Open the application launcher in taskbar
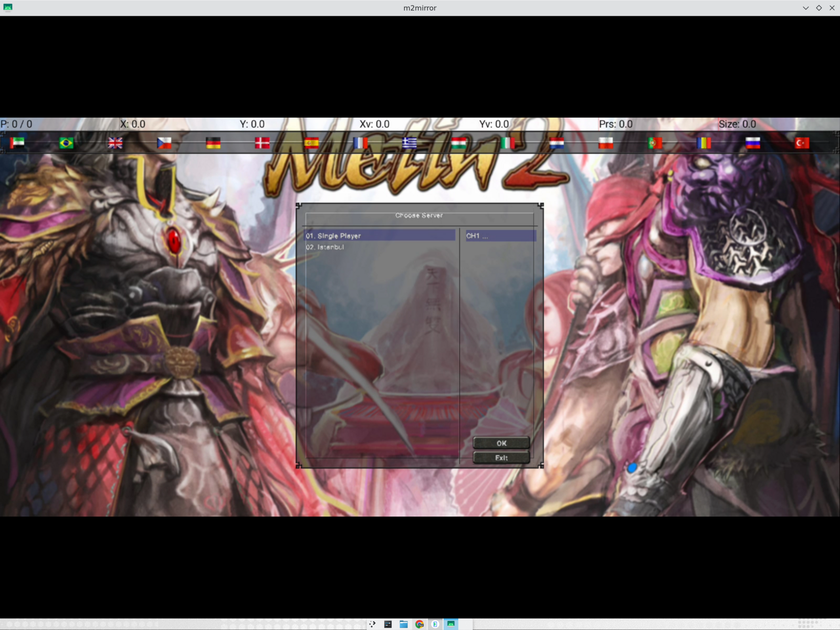This screenshot has width=840, height=630. (x=372, y=624)
